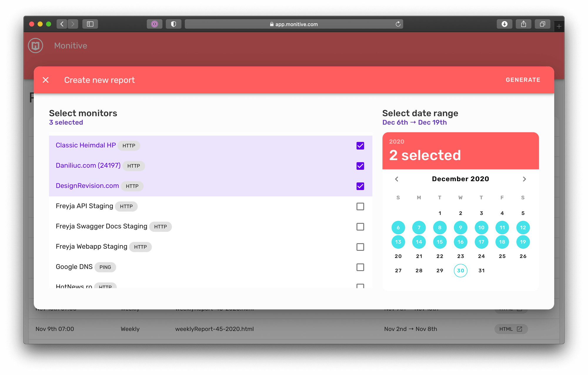This screenshot has width=588, height=375.
Task: Click the address bar showing app.monitive.com
Action: 294,24
